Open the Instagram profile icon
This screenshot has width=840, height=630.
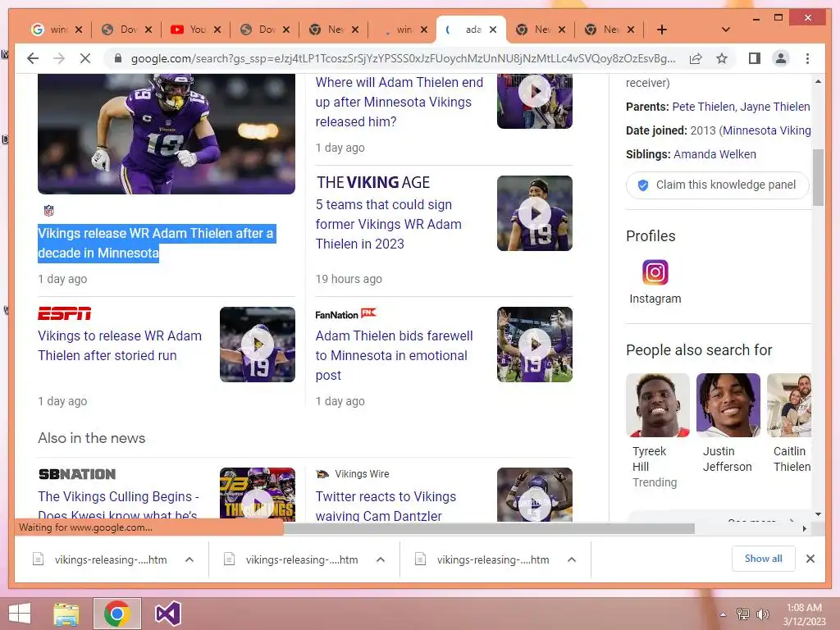(655, 272)
